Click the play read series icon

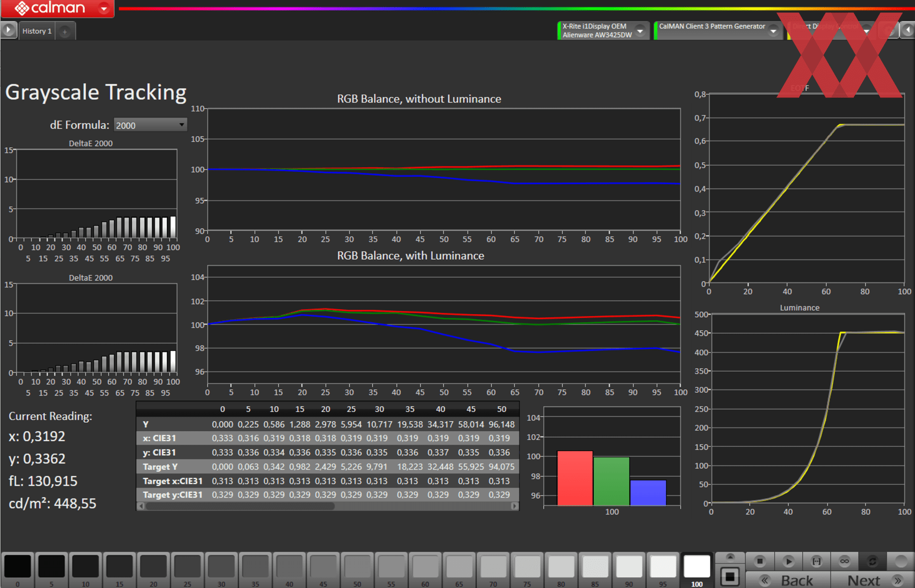click(x=788, y=561)
